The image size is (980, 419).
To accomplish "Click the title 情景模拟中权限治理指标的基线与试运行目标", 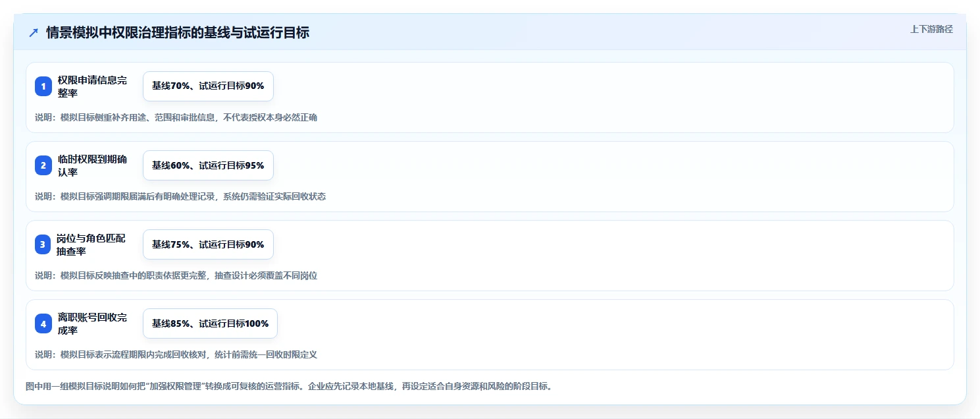I will 178,32.
